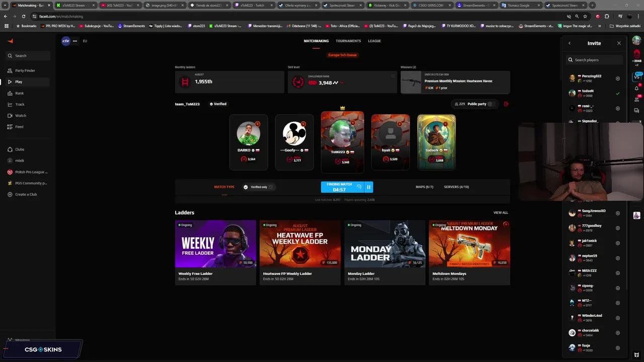
Task: Open the Monday Ladder thumbnail
Action: (385, 244)
